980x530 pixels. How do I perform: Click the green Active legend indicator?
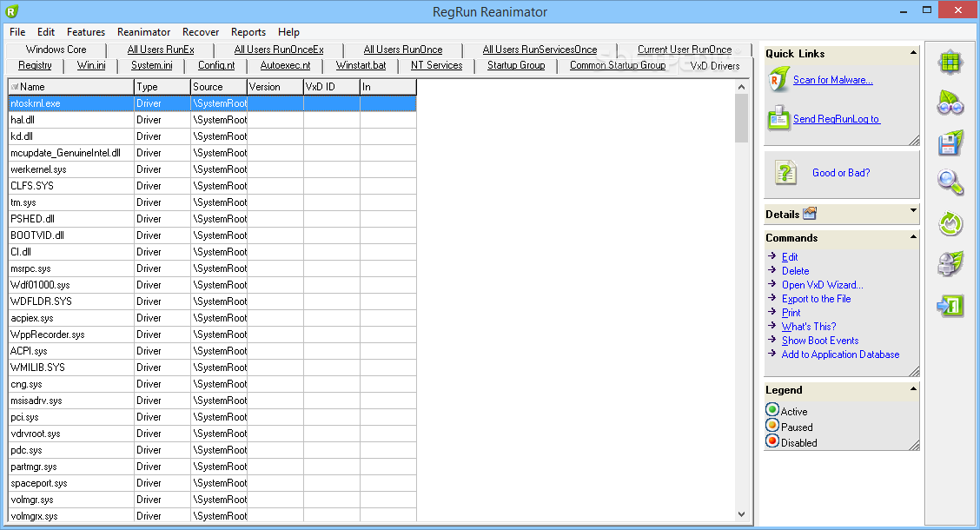[772, 410]
